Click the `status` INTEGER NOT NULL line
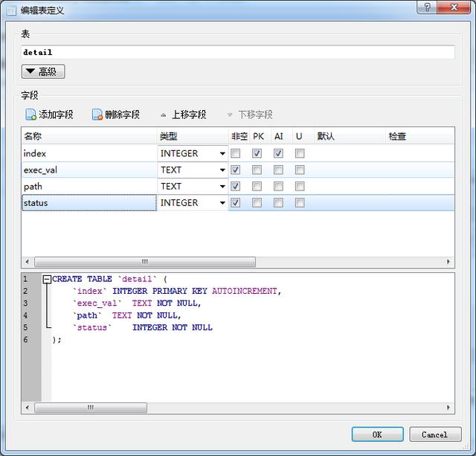Image resolution: width=476 pixels, height=456 pixels. pos(143,327)
